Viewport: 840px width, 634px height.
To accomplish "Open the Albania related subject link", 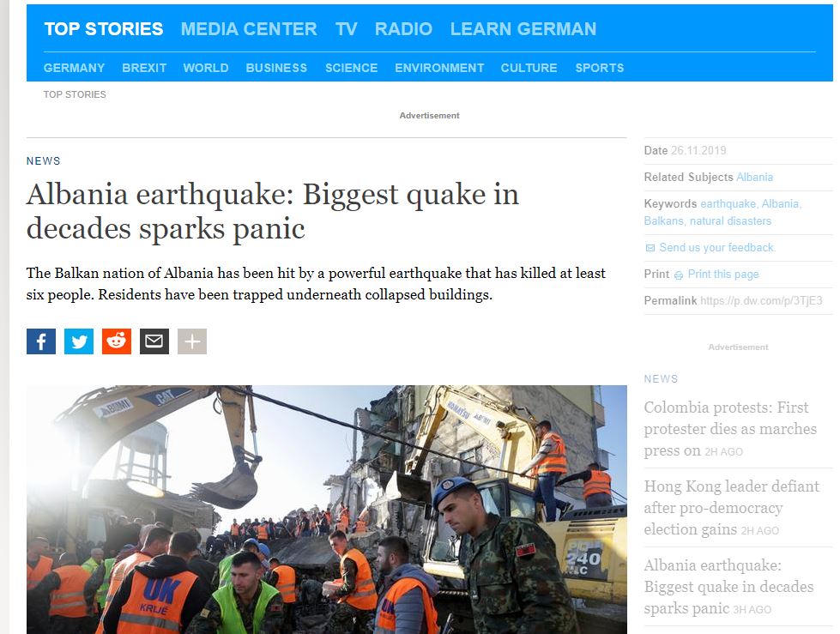I will (754, 177).
